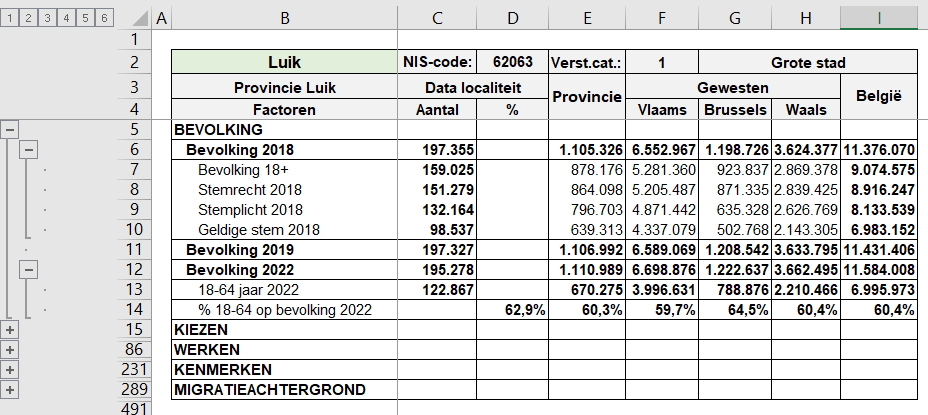Select row 14 header
The height and width of the screenshot is (415, 928).
[133, 310]
